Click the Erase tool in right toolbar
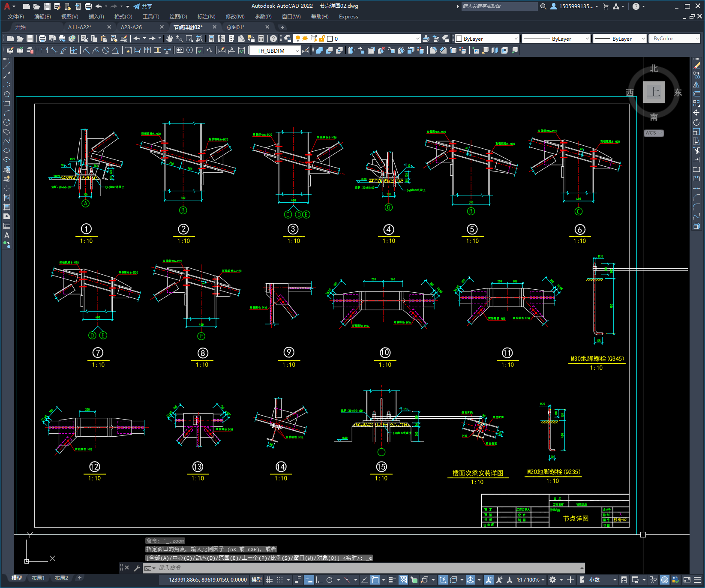 (696, 66)
